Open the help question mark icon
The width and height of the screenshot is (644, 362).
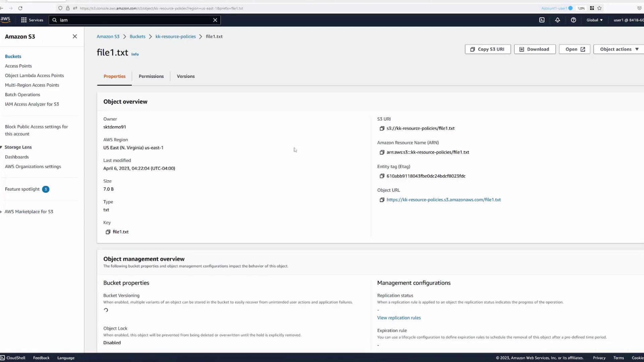(x=573, y=20)
